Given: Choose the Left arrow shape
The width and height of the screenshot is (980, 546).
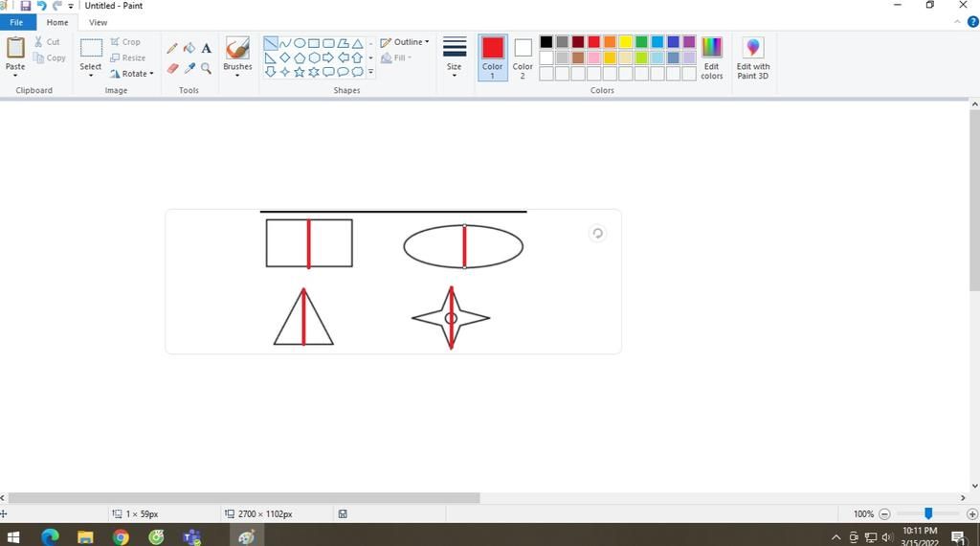Looking at the screenshot, I should coord(343,57).
